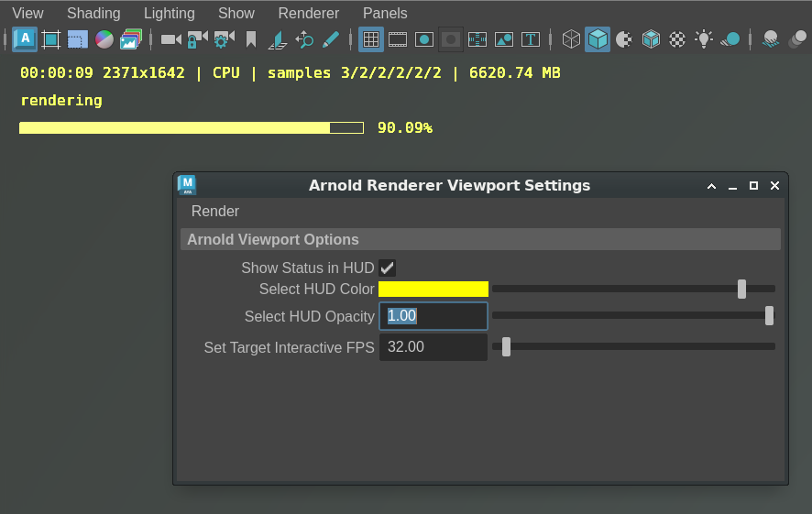
Task: Click the Arnold render view icon
Action: click(25, 39)
